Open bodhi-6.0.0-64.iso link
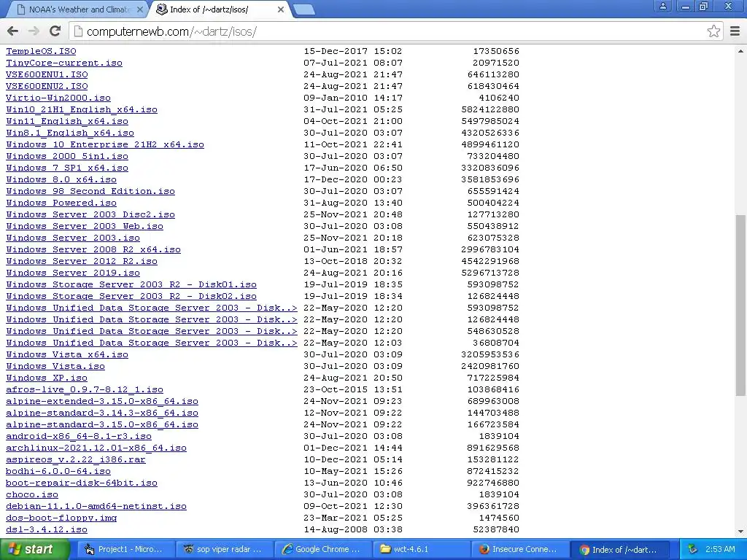 [x=58, y=471]
